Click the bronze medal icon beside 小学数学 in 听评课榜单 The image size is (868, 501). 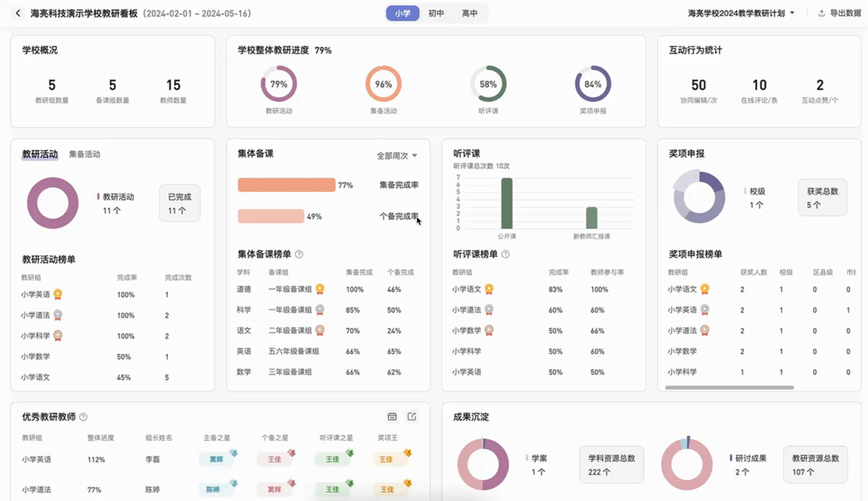(x=489, y=331)
